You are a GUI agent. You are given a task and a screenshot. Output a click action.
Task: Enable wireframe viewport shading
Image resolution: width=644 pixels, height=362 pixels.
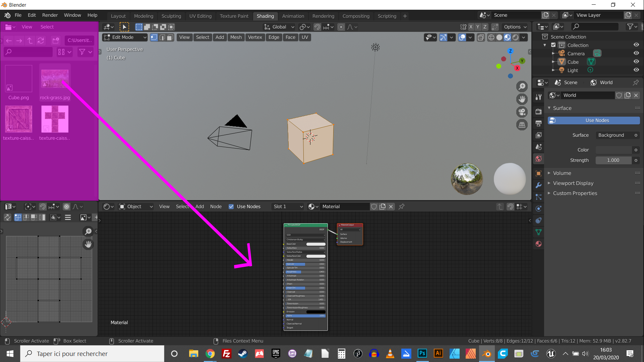coord(491,37)
